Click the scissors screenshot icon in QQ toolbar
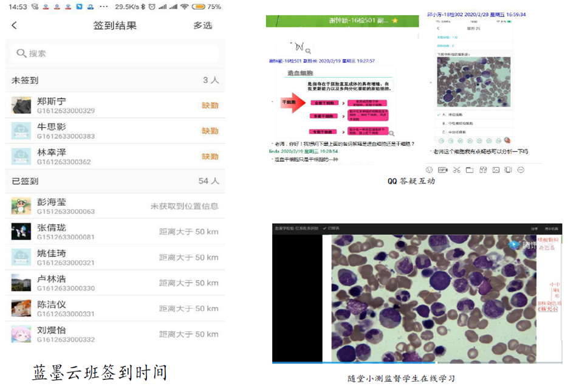Viewport: 568px width, 392px height. point(456,170)
